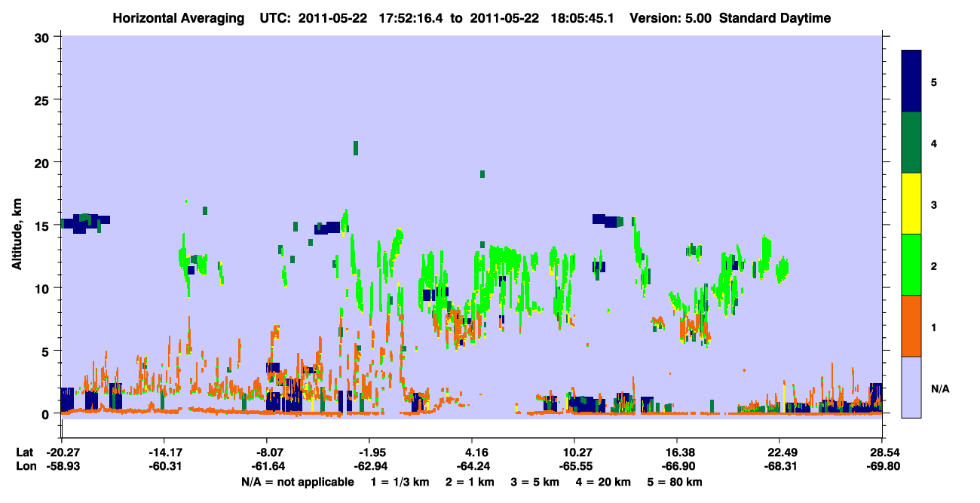This screenshot has width=980, height=503.
Task: Click the 15 altitude tick label
Action: coord(43,225)
